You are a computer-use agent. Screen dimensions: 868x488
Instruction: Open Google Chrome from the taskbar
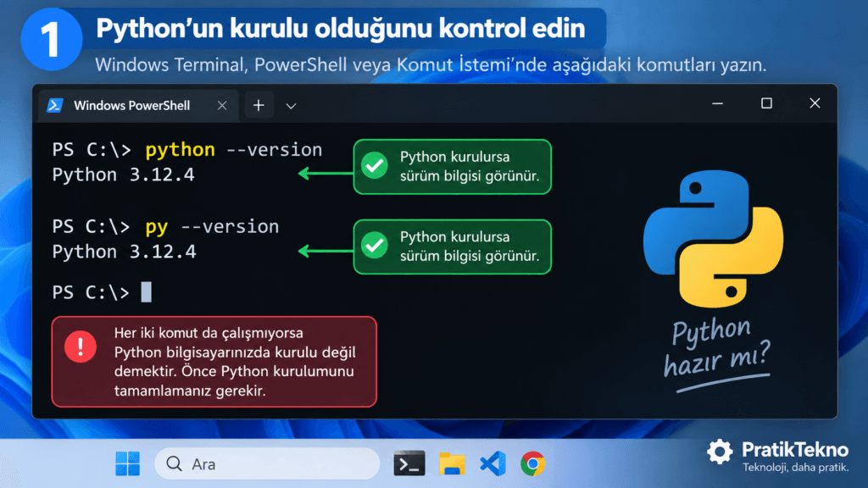532,463
